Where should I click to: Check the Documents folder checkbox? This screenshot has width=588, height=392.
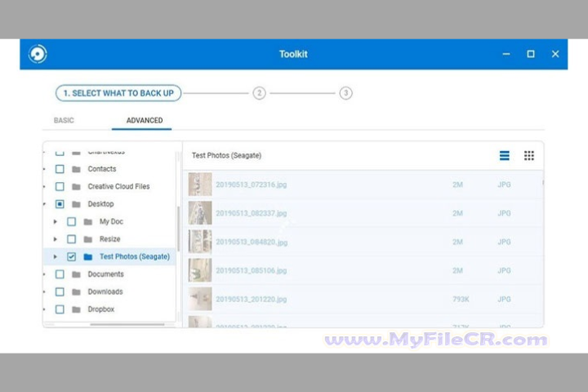point(60,274)
